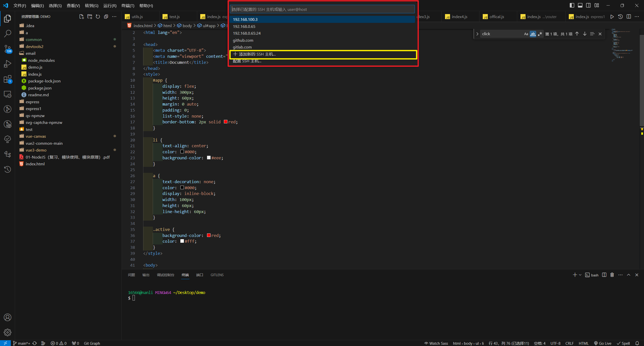Viewport: 644px width, 346px height.
Task: Open the new terminal launch profile dropdown
Action: [x=580, y=275]
